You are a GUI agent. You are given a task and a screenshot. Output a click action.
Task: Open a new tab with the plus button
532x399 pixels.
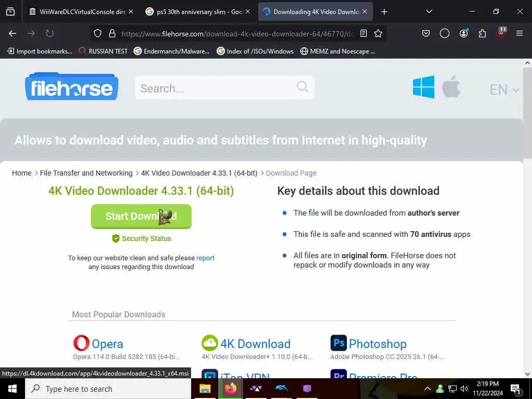[x=384, y=12]
